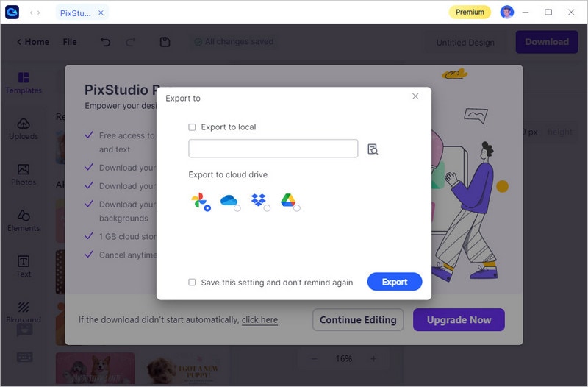Enable the Export to local checkbox
The image size is (588, 387).
(192, 127)
